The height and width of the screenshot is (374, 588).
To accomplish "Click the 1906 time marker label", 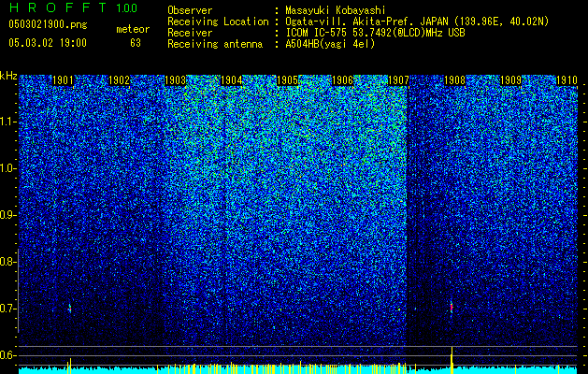I will point(343,80).
